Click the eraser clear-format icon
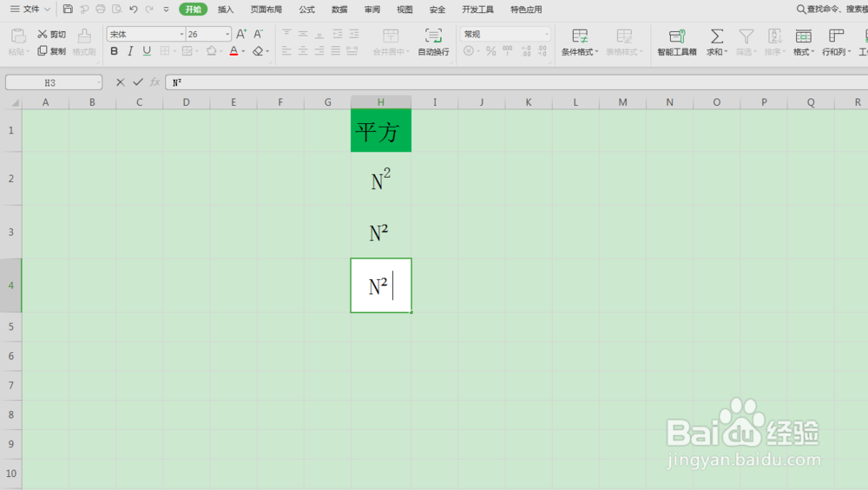This screenshot has height=490, width=868. 258,51
